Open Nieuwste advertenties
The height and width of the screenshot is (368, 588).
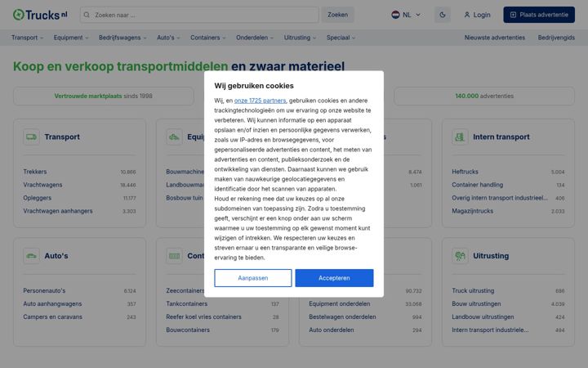point(495,38)
